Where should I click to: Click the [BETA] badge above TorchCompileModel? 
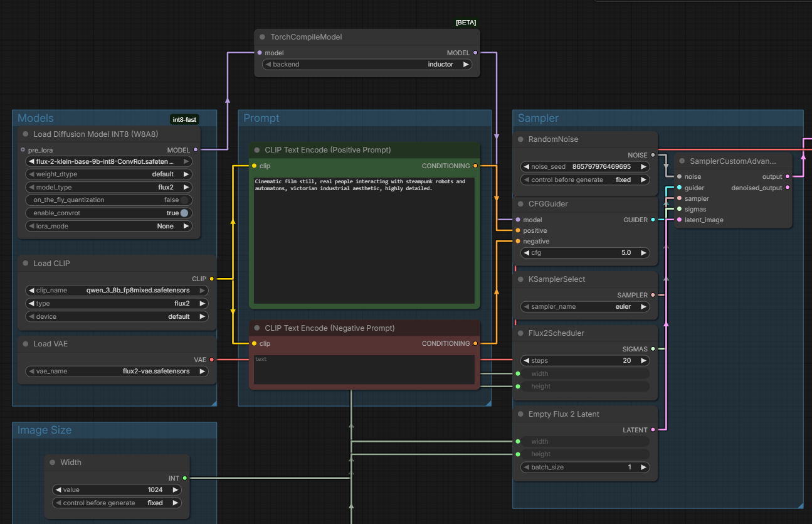click(x=465, y=23)
